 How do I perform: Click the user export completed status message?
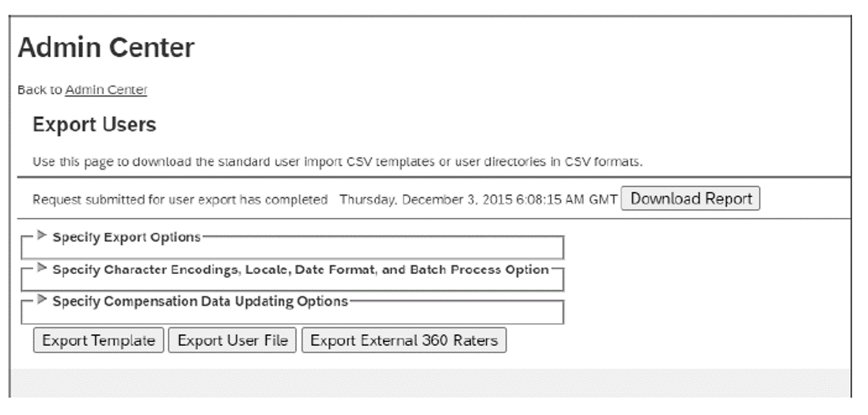[180, 200]
